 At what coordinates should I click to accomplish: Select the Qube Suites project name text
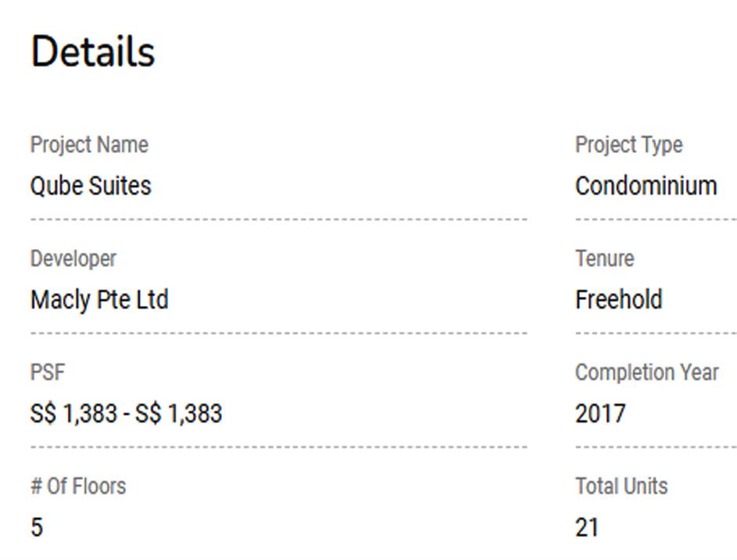point(91,186)
